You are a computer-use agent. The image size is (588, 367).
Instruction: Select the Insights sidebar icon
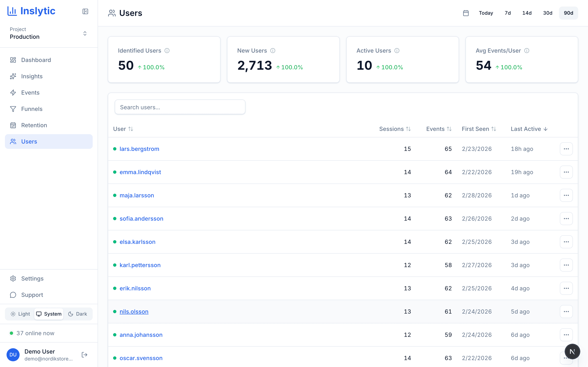[x=13, y=76]
